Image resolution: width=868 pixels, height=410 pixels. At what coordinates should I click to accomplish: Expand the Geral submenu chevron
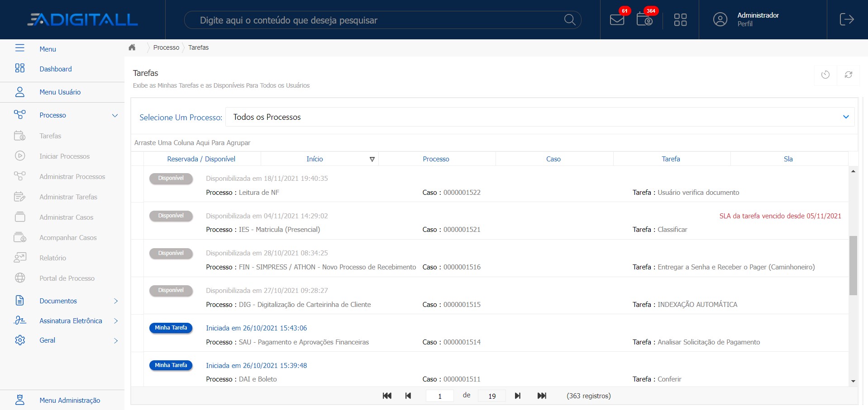pos(116,340)
